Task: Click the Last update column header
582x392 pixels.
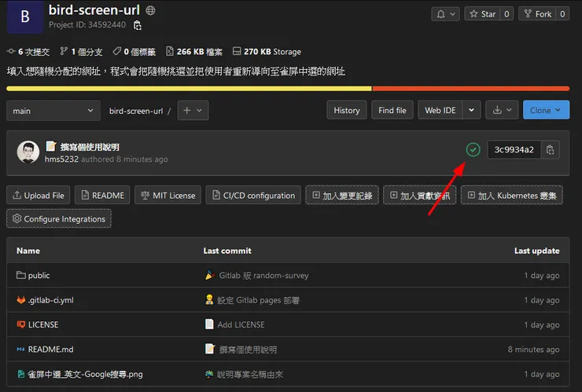Action: (536, 251)
